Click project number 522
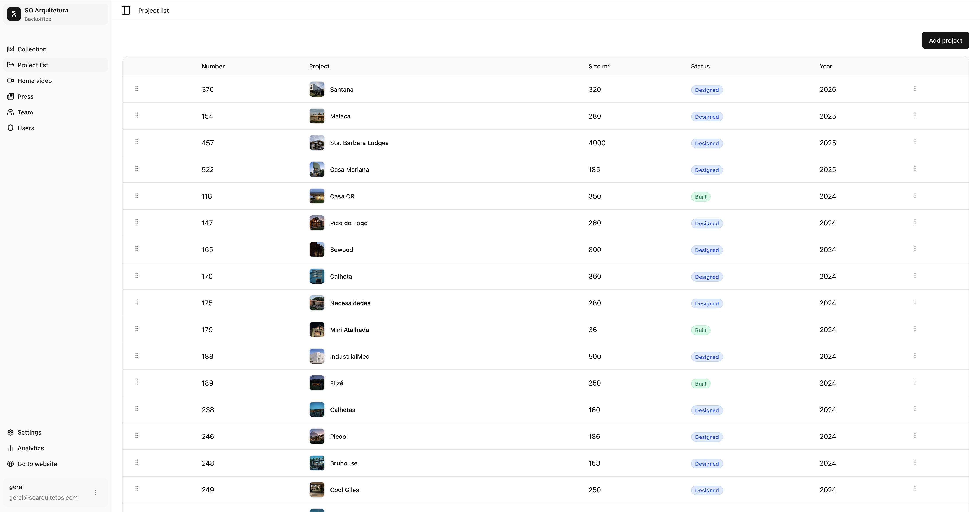980x512 pixels. click(x=208, y=170)
